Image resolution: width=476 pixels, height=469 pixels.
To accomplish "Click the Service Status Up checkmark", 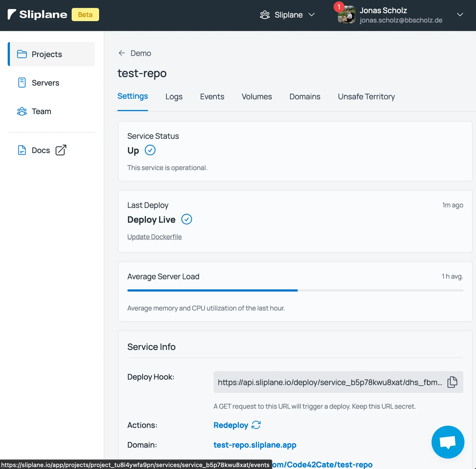I will coord(150,150).
